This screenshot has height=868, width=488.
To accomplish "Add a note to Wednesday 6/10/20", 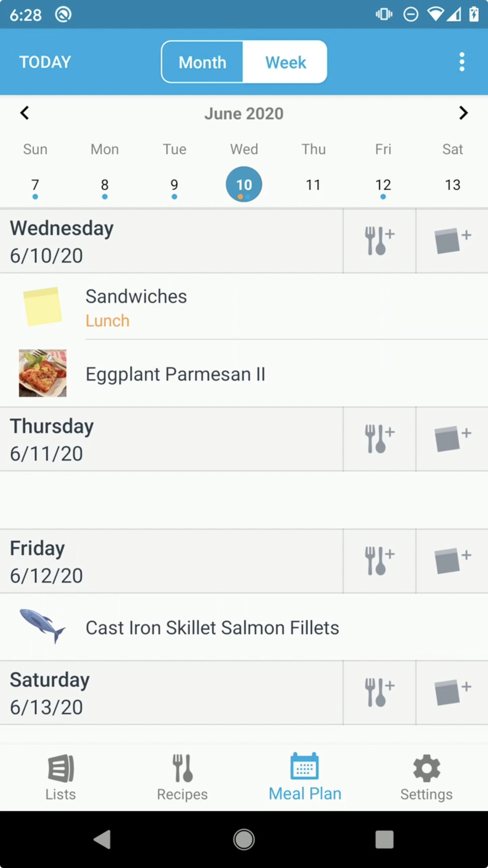I will click(x=452, y=241).
